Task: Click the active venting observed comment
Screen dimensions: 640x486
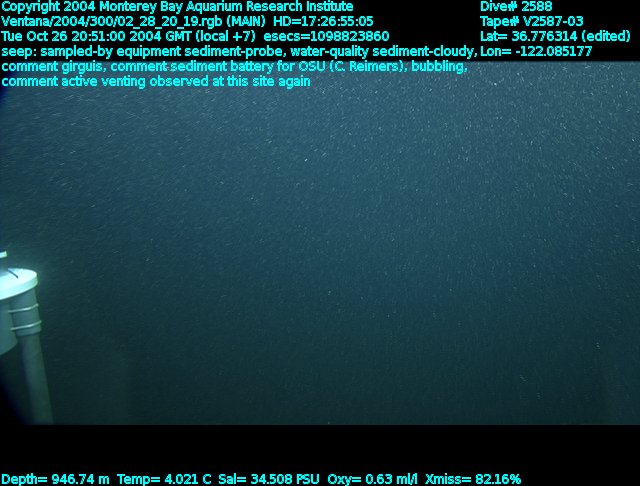Action: [156, 82]
